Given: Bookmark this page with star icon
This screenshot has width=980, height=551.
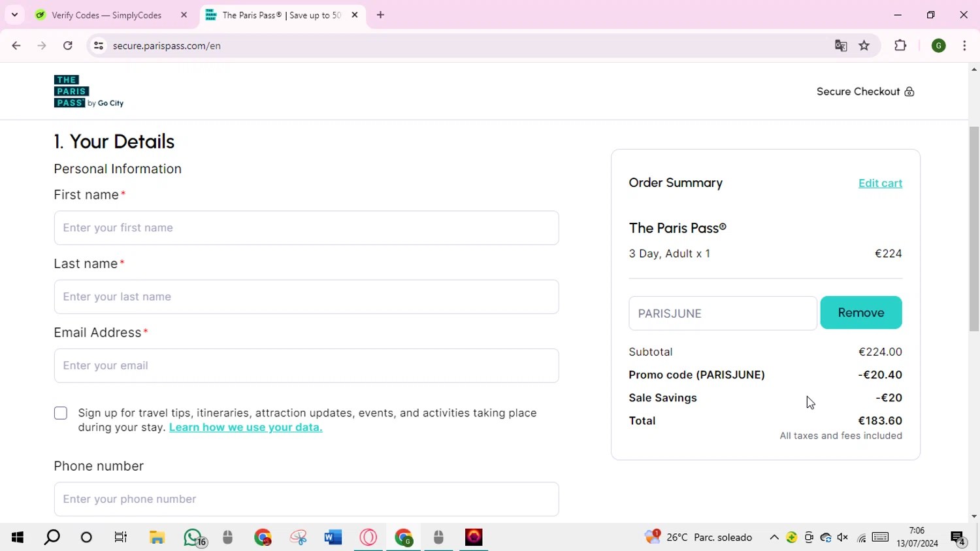Looking at the screenshot, I should (864, 46).
